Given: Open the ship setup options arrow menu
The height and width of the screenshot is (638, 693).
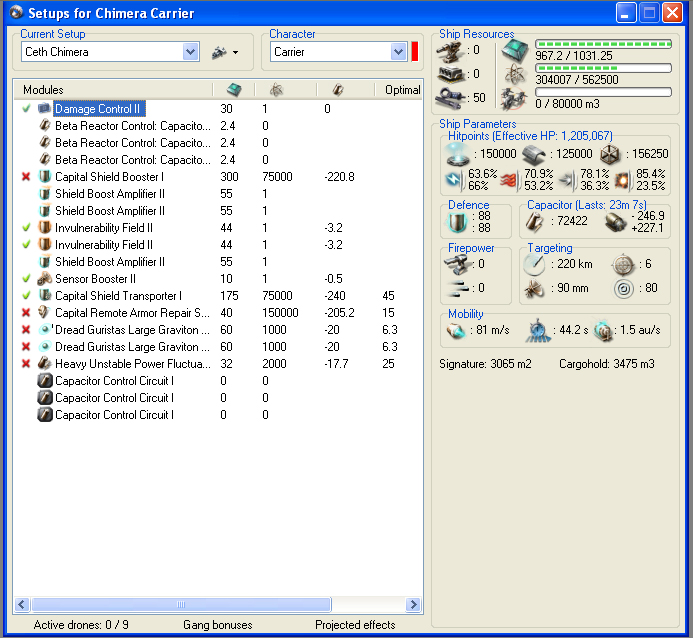Looking at the screenshot, I should coord(236,53).
